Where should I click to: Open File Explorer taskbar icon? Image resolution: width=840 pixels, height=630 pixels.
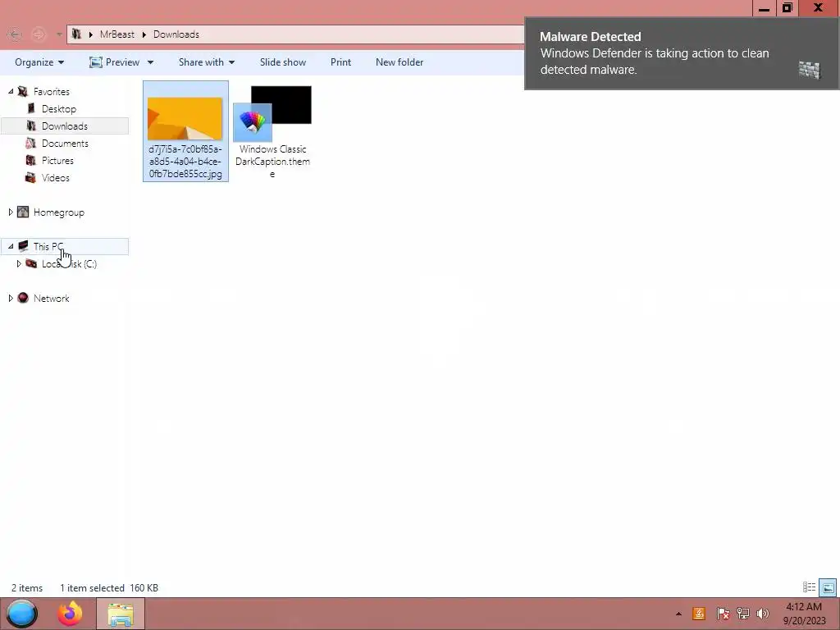(121, 614)
